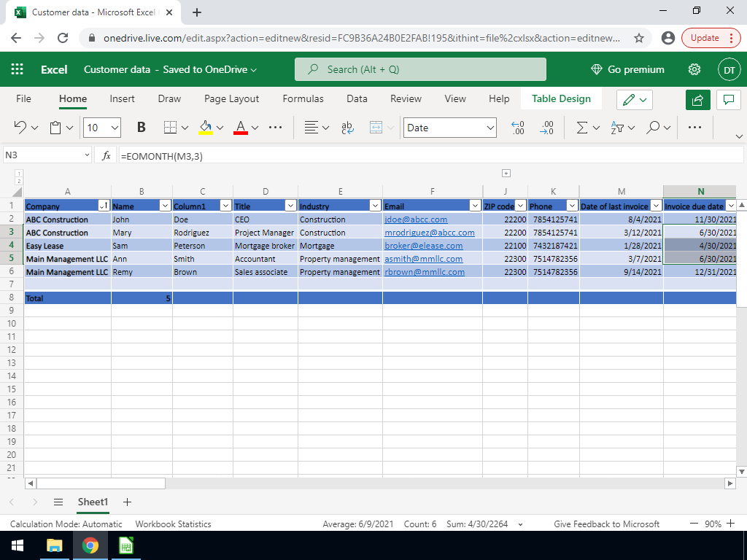Open the Comments pane icon

point(728,99)
